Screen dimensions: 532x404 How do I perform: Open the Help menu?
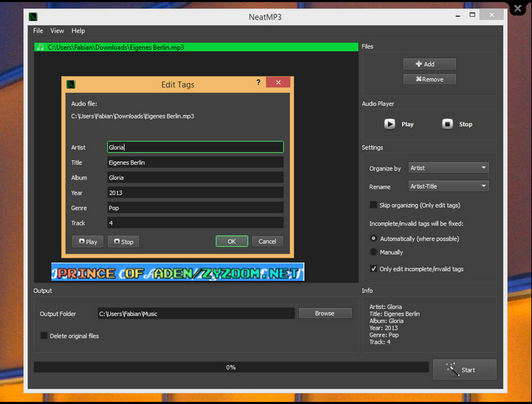78,31
